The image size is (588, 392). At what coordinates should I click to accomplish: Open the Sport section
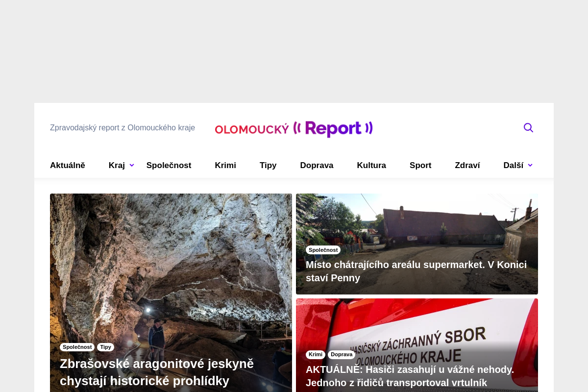(420, 166)
